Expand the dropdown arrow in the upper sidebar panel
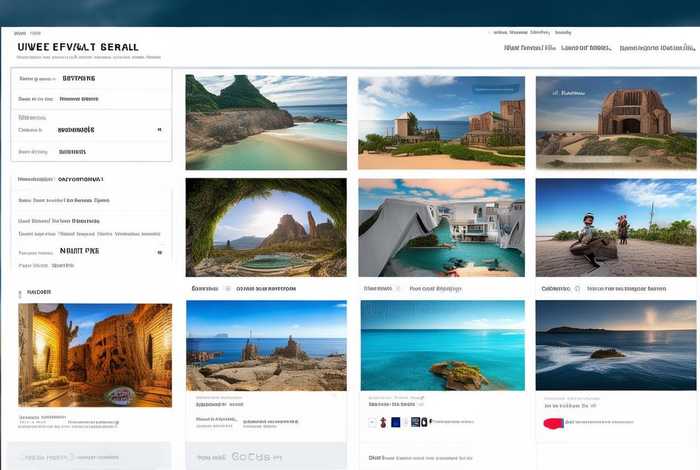Viewport: 700px width, 470px height. (x=159, y=129)
